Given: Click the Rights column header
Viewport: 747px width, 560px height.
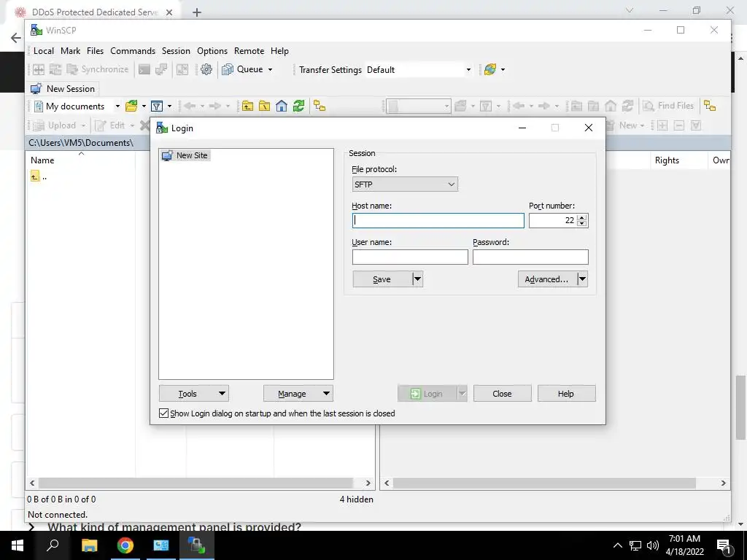Looking at the screenshot, I should [667, 160].
